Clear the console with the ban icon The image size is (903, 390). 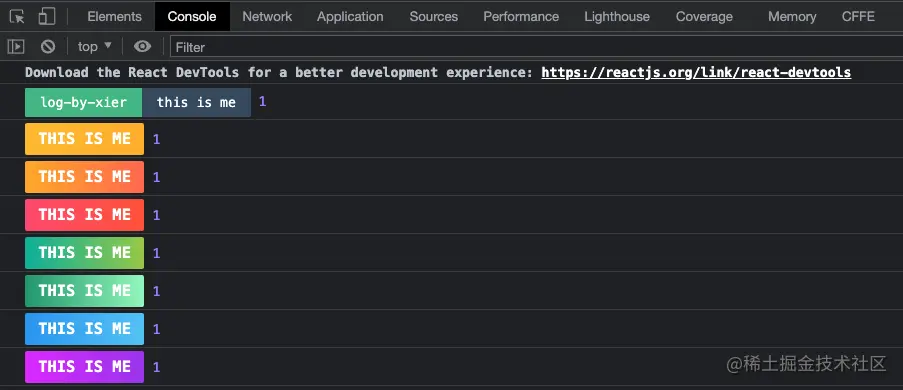(48, 47)
